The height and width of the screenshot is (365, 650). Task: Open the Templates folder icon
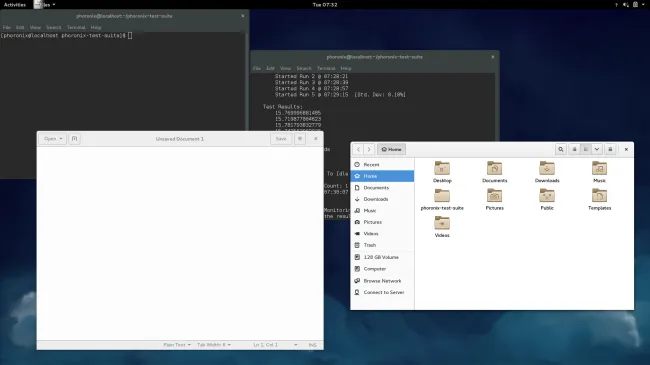[599, 196]
